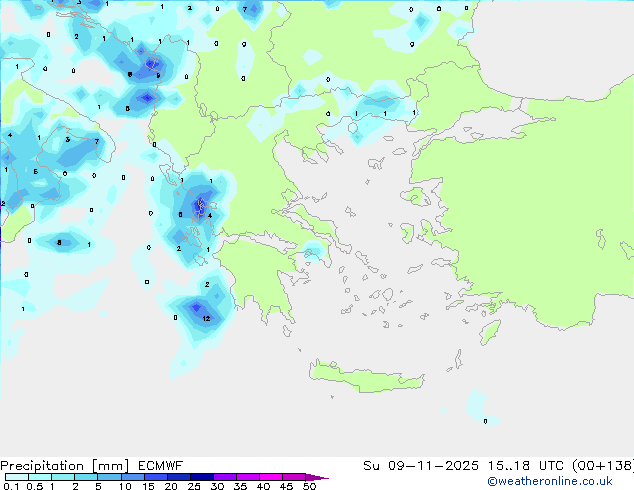Click the island of Crete on map
This screenshot has width=634, height=490.
[366, 377]
